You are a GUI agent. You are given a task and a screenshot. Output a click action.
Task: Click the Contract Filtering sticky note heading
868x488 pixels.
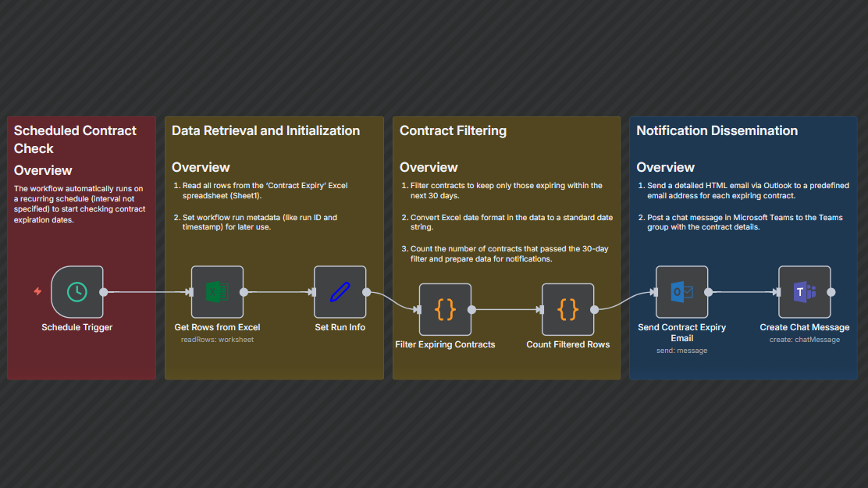click(453, 130)
